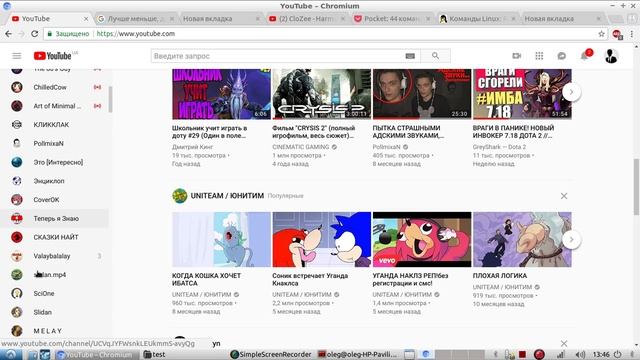The width and height of the screenshot is (640, 360).
Task: Show next videos in the UNITEAM row
Action: click(571, 240)
